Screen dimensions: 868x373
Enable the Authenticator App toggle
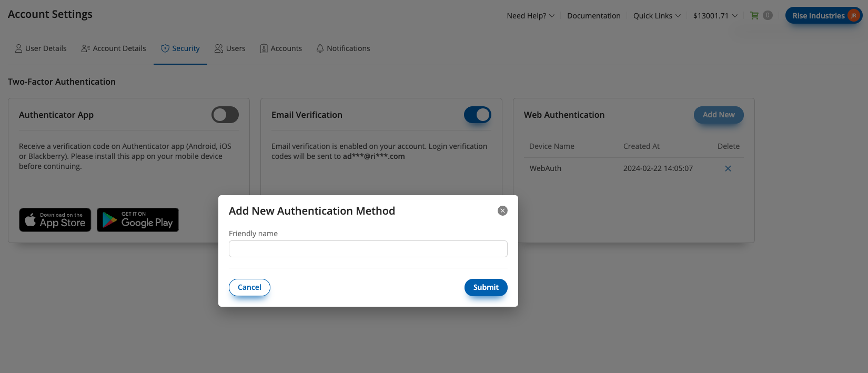[225, 115]
